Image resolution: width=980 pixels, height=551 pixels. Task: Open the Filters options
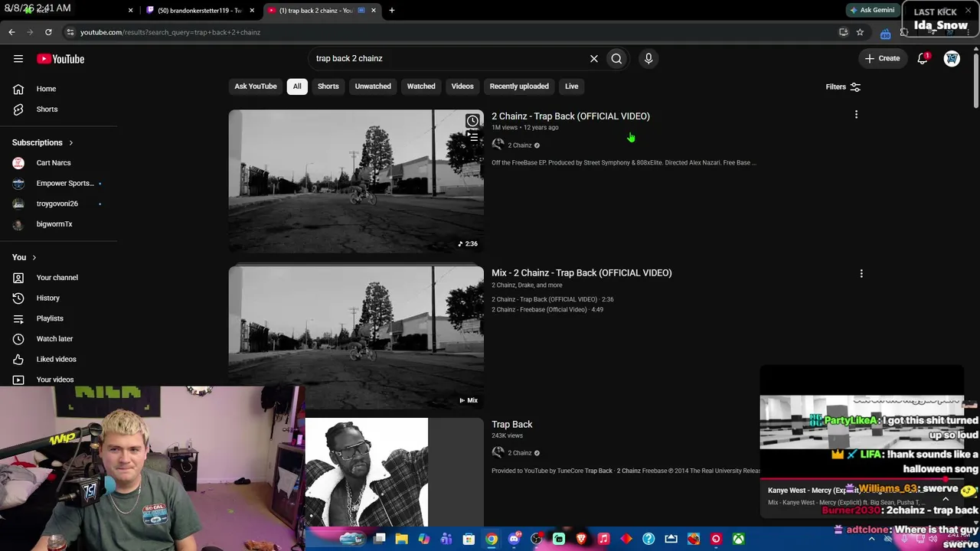coord(843,87)
